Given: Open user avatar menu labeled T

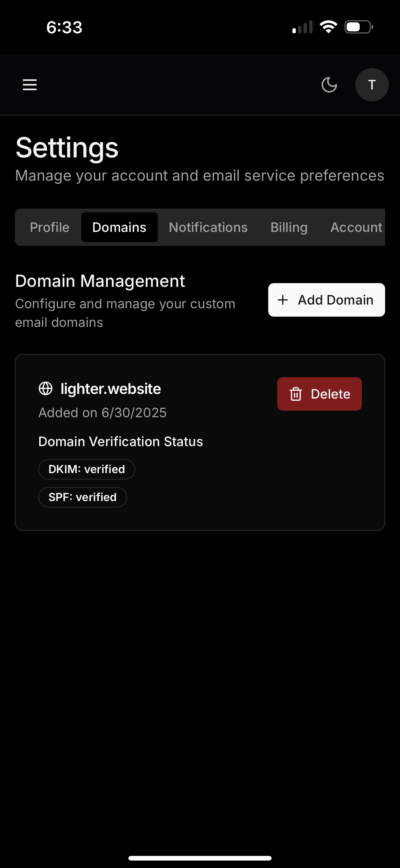Looking at the screenshot, I should pyautogui.click(x=372, y=84).
